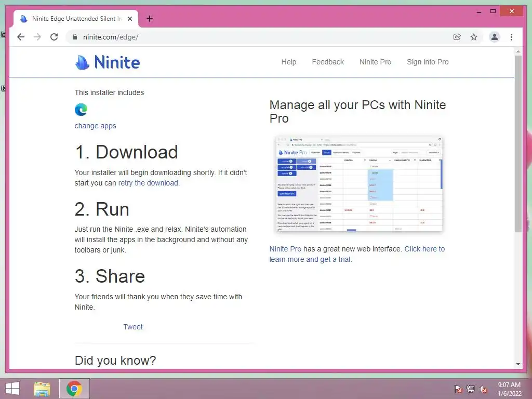The image size is (532, 399).
Task: Click the Ninite Pro link in the paragraph
Action: click(285, 249)
